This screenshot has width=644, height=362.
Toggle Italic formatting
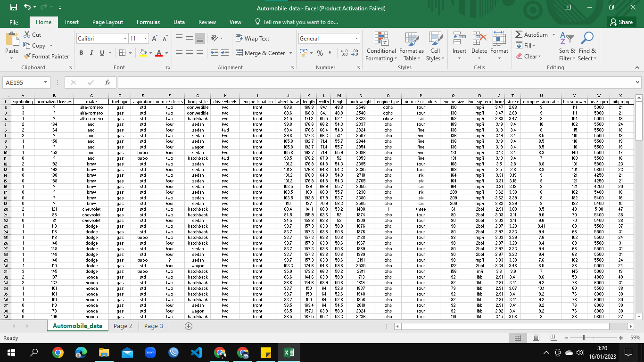91,53
